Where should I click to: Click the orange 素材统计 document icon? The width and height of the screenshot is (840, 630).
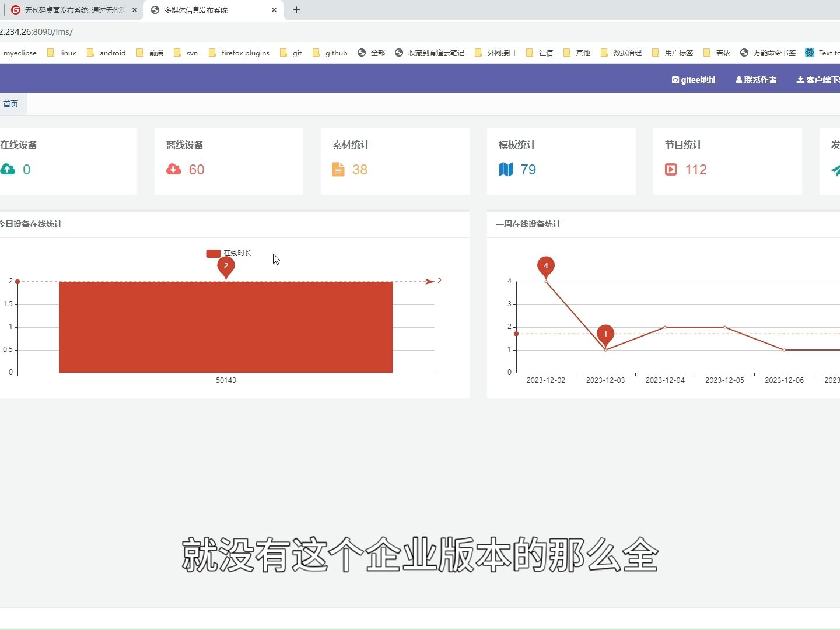[x=338, y=169]
